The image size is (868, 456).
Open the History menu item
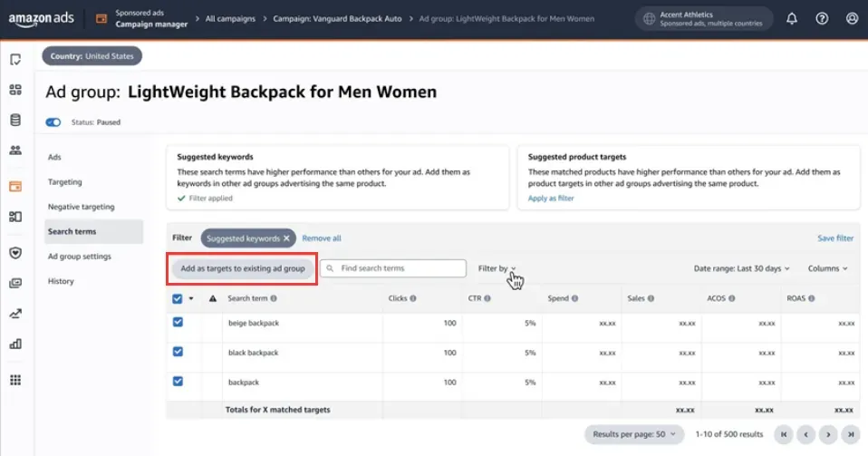[x=61, y=281]
